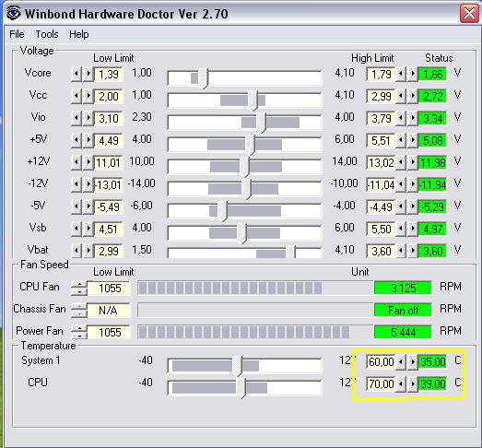Increase +12V high limit with right arrow
Image resolution: width=482 pixels, height=448 pixels.
coord(413,162)
